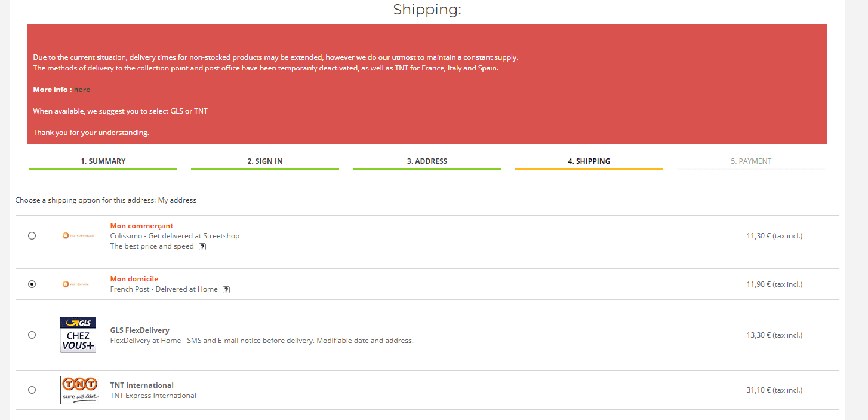This screenshot has width=868, height=420.
Task: Open help icon beside Delivered at Home
Action: click(226, 290)
